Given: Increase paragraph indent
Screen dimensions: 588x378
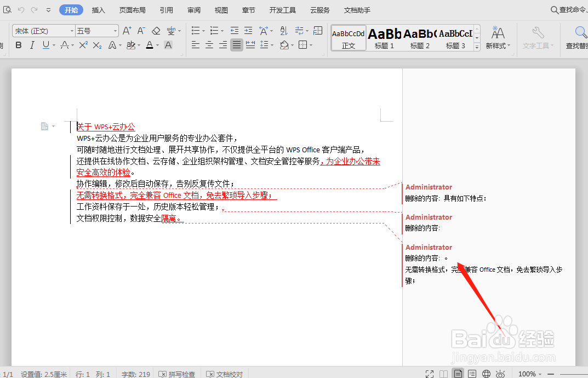Looking at the screenshot, I should (x=248, y=30).
